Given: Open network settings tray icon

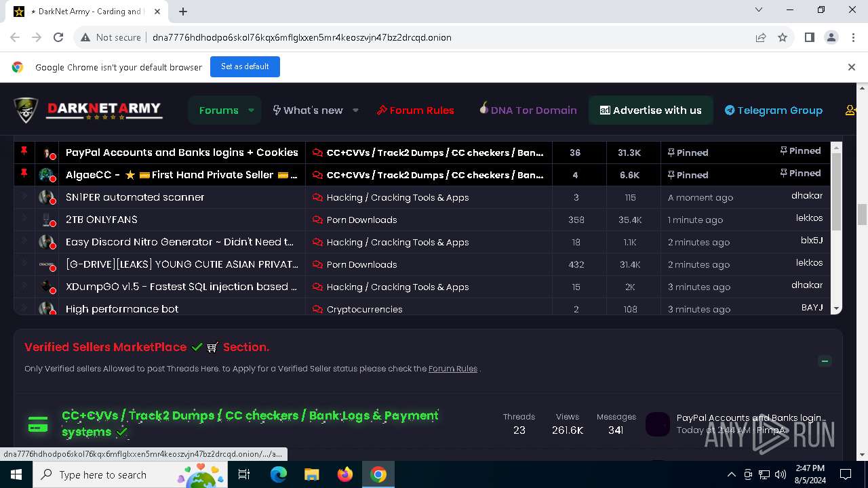Looking at the screenshot, I should [764, 474].
